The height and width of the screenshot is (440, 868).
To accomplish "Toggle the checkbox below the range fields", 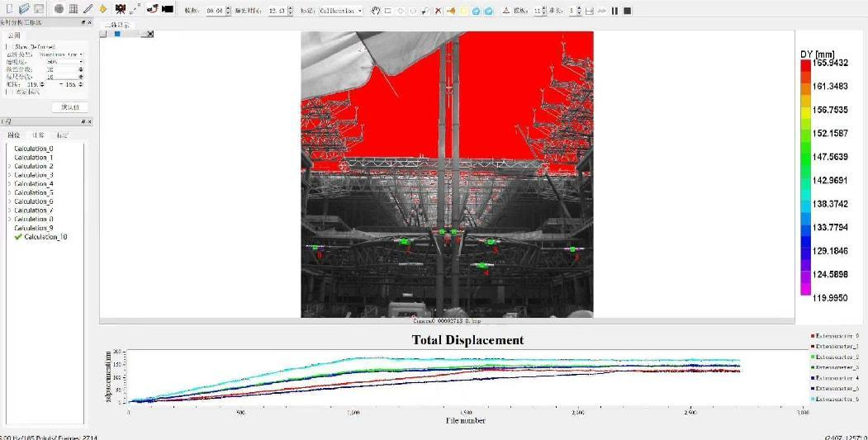I will (8, 92).
